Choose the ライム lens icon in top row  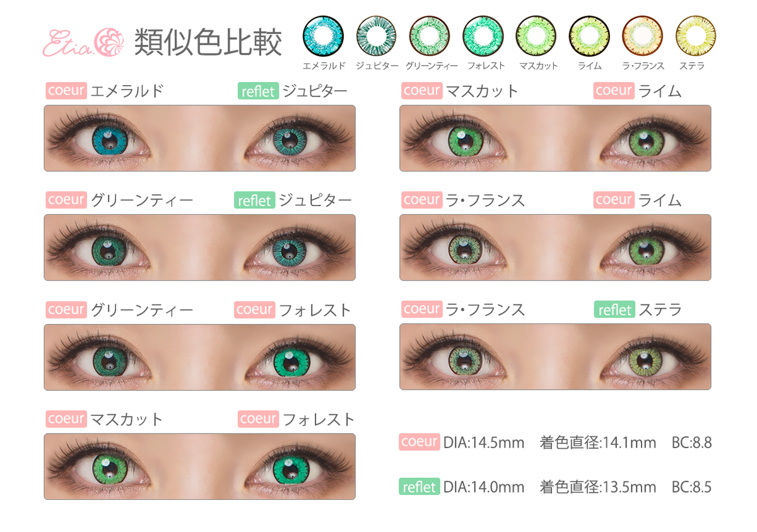coord(589,36)
